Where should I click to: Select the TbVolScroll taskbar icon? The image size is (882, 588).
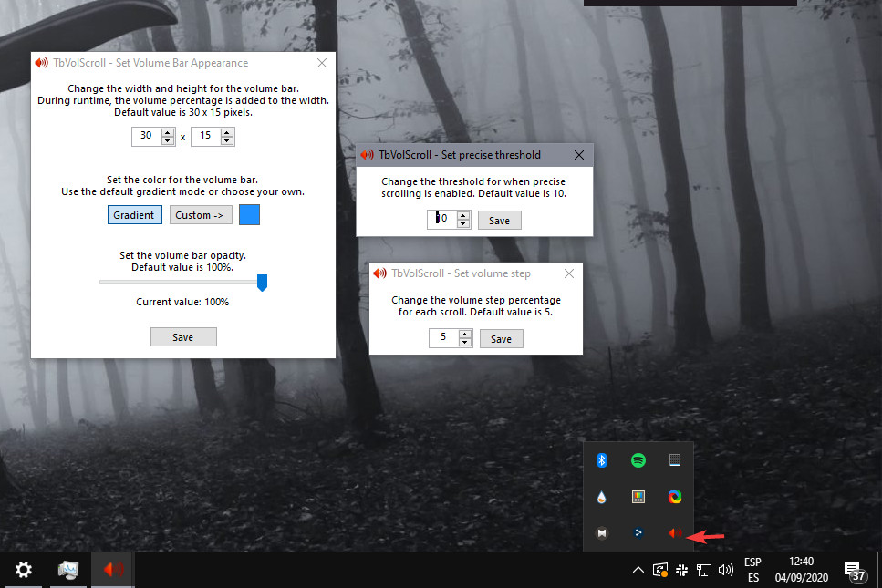pos(111,569)
